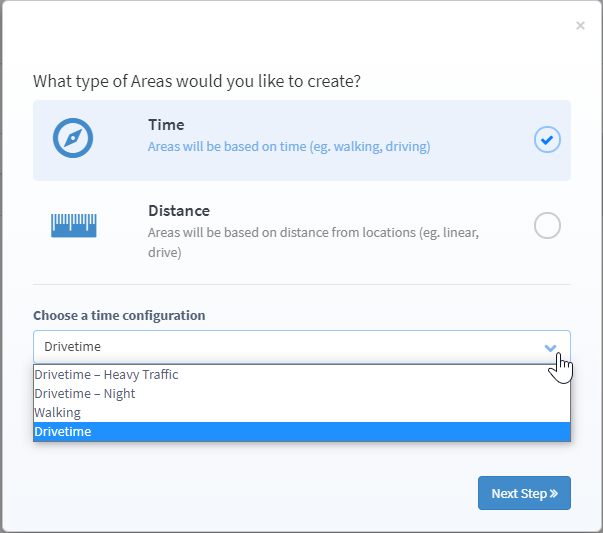Click 'Areas will be based on time' description

click(289, 147)
